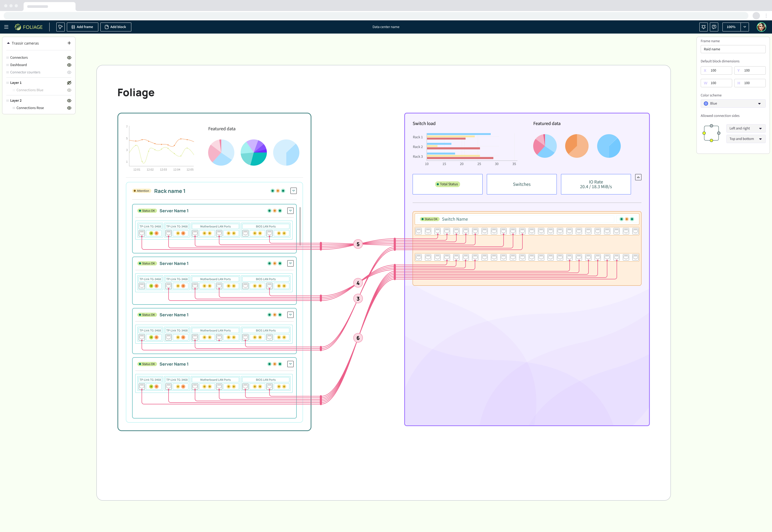Collapse the second Server Name 1 block
Image resolution: width=772 pixels, height=532 pixels.
(290, 263)
